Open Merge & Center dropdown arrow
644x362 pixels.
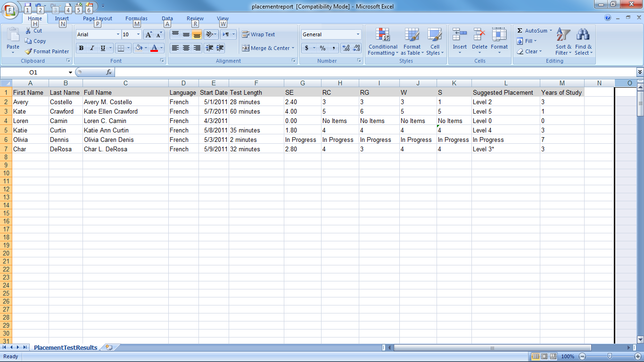pos(293,48)
